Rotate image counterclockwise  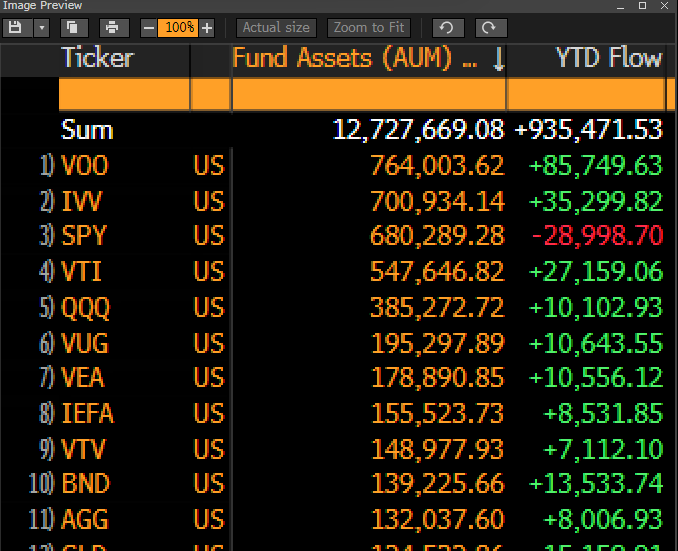pos(448,28)
